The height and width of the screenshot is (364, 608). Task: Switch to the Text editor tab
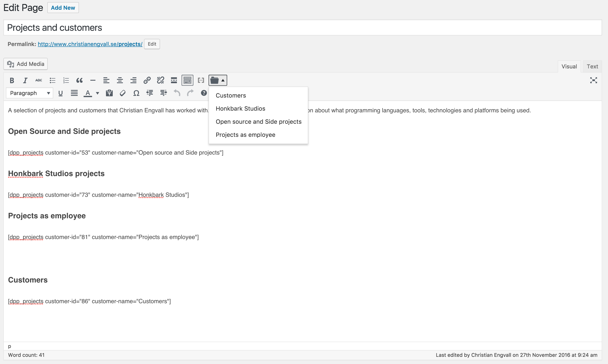tap(592, 67)
